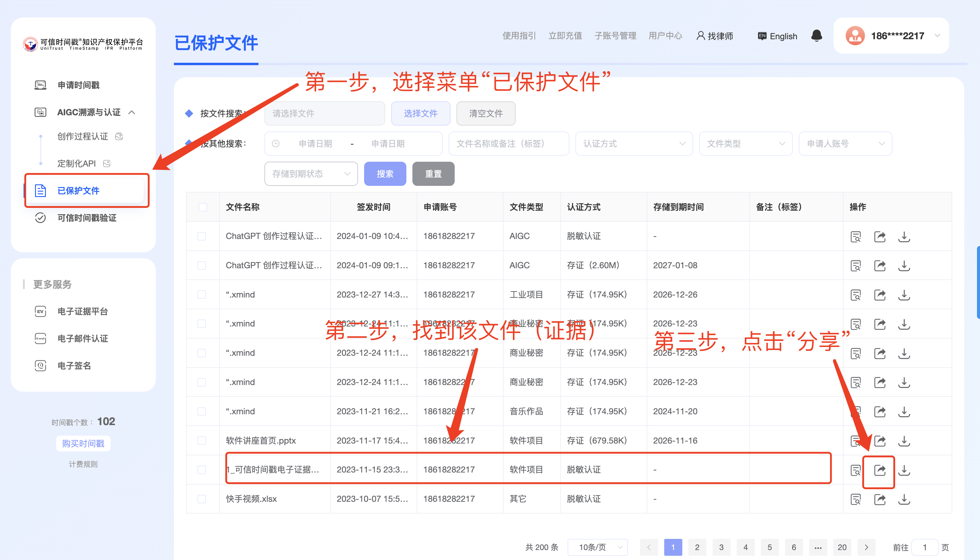
Task: Go to page 3 in pagination
Action: pyautogui.click(x=721, y=547)
